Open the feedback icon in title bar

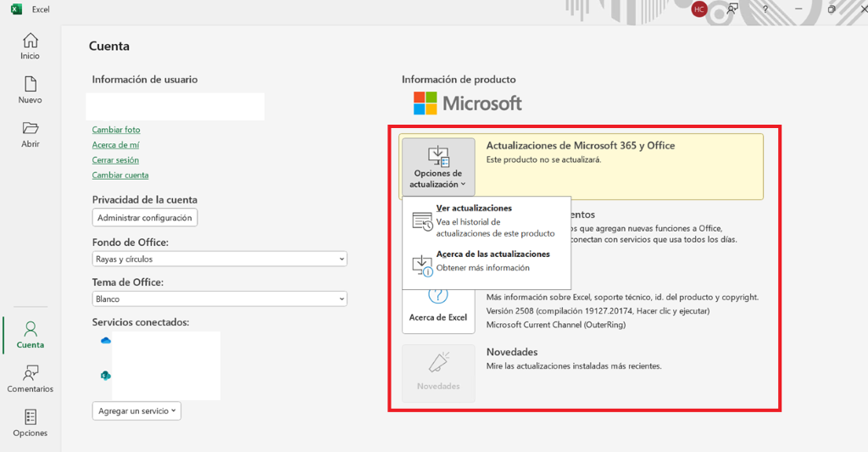tap(732, 8)
